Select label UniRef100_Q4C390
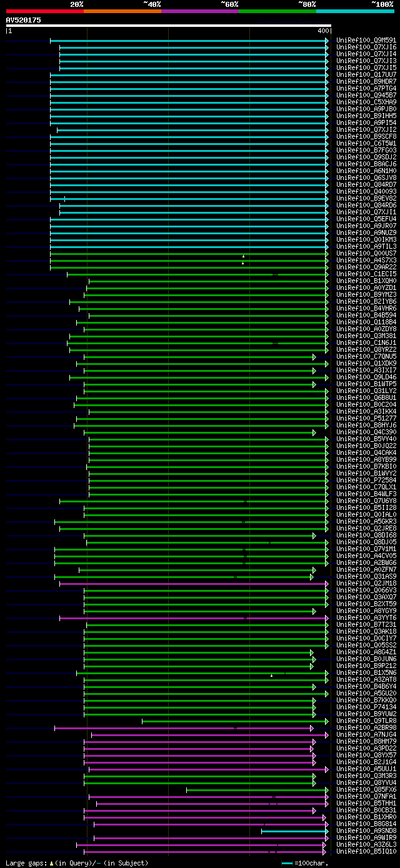 pos(366,432)
